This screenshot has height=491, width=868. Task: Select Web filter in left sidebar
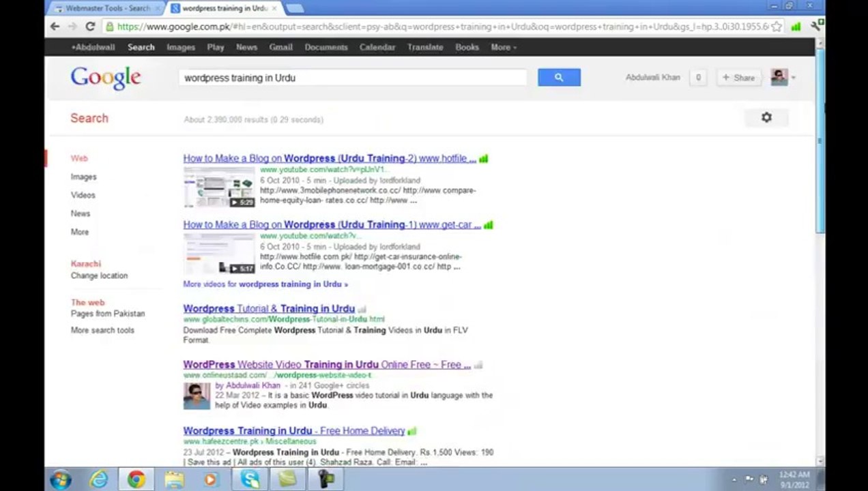pyautogui.click(x=79, y=158)
